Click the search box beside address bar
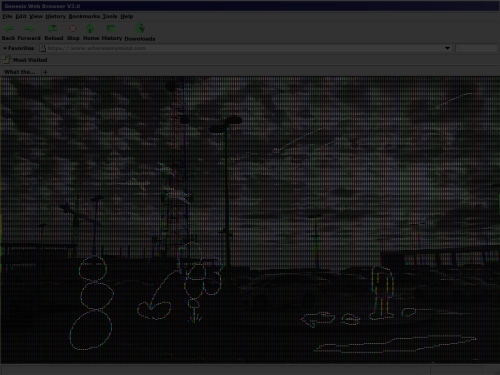This screenshot has width=500, height=375. coord(476,48)
